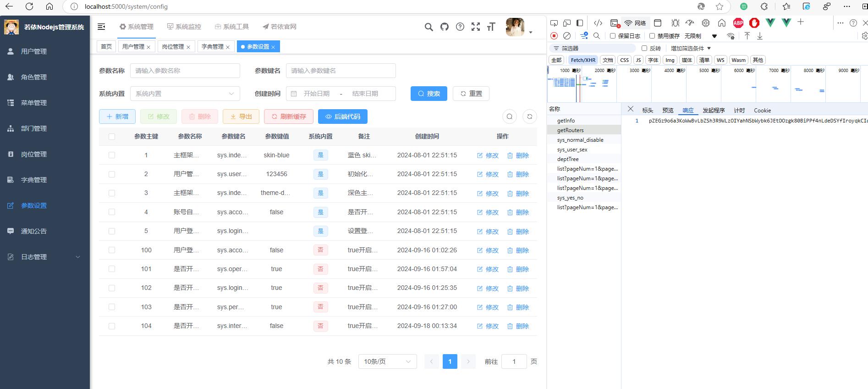Click the red record network log button
Viewport: 868px width, 389px height.
[x=554, y=36]
